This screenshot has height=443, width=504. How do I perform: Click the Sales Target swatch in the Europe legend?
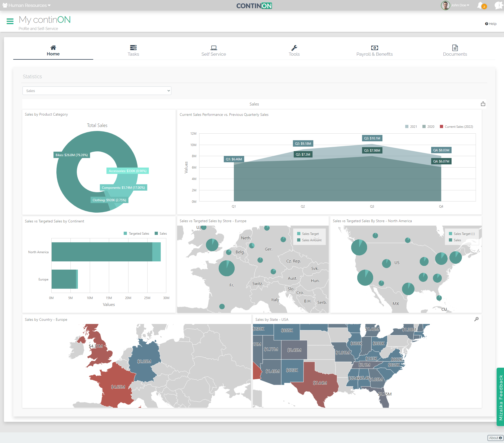pyautogui.click(x=299, y=234)
